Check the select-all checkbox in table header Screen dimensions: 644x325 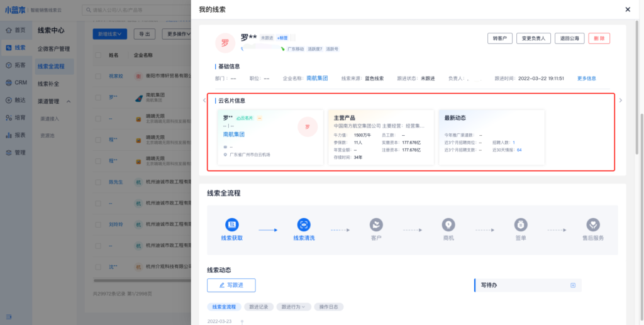point(98,55)
